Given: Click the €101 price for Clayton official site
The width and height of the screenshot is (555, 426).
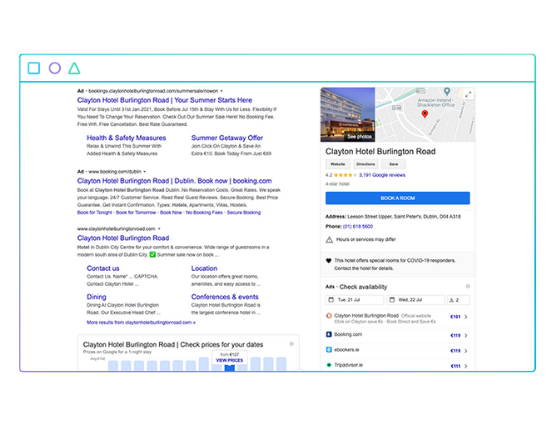Looking at the screenshot, I should (455, 317).
